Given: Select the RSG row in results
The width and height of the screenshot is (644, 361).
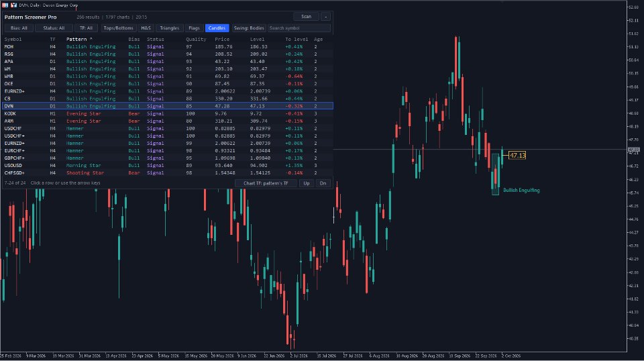Looking at the screenshot, I should tap(168, 54).
